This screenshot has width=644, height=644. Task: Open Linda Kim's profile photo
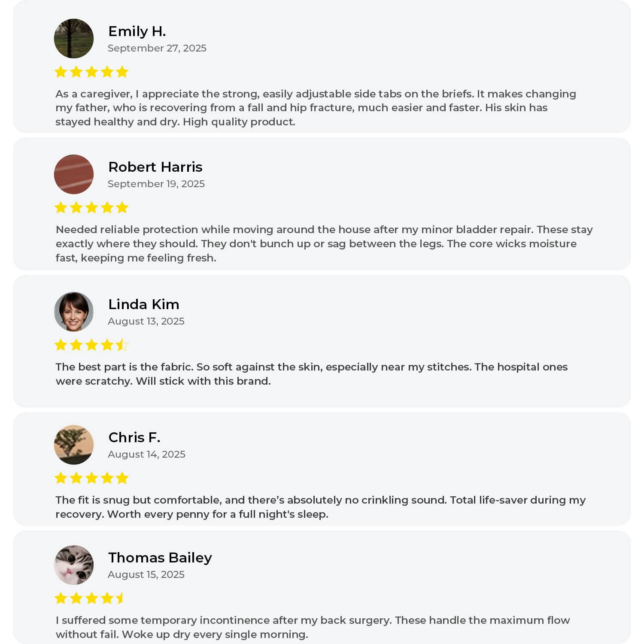(x=74, y=312)
